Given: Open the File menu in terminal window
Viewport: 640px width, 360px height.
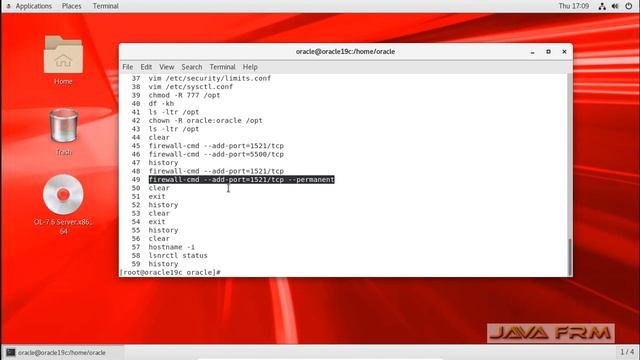Looking at the screenshot, I should 127,67.
